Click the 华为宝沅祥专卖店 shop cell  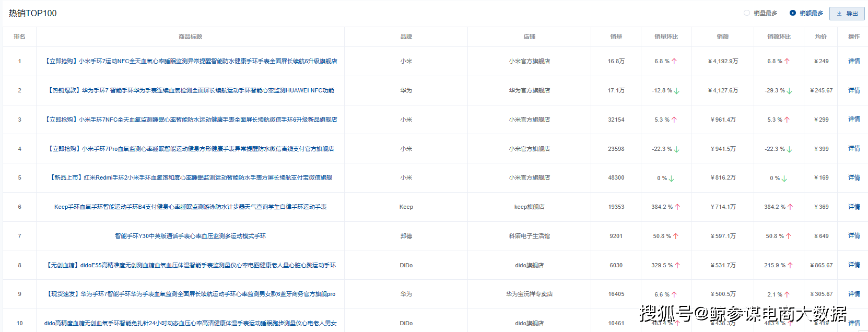(x=530, y=294)
